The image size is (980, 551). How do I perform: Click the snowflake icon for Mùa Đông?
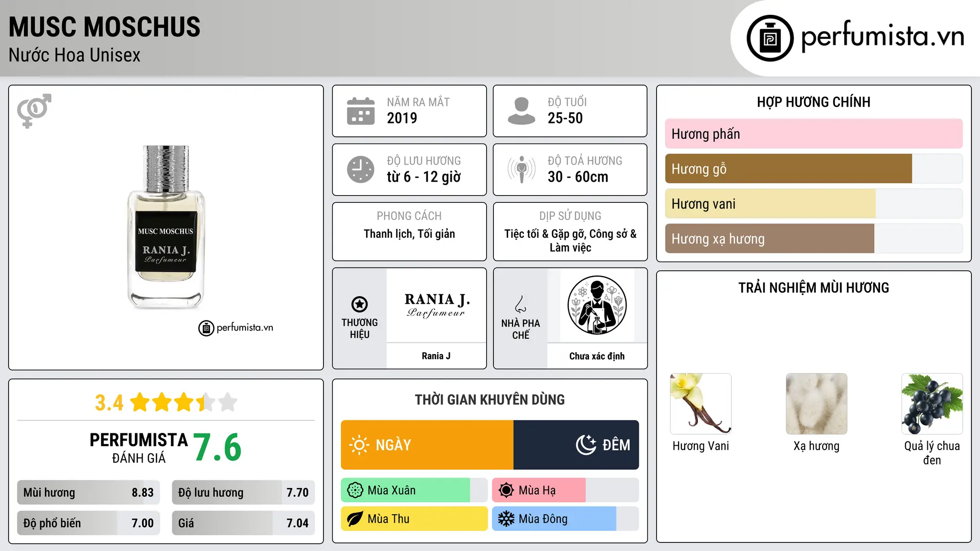[506, 519]
